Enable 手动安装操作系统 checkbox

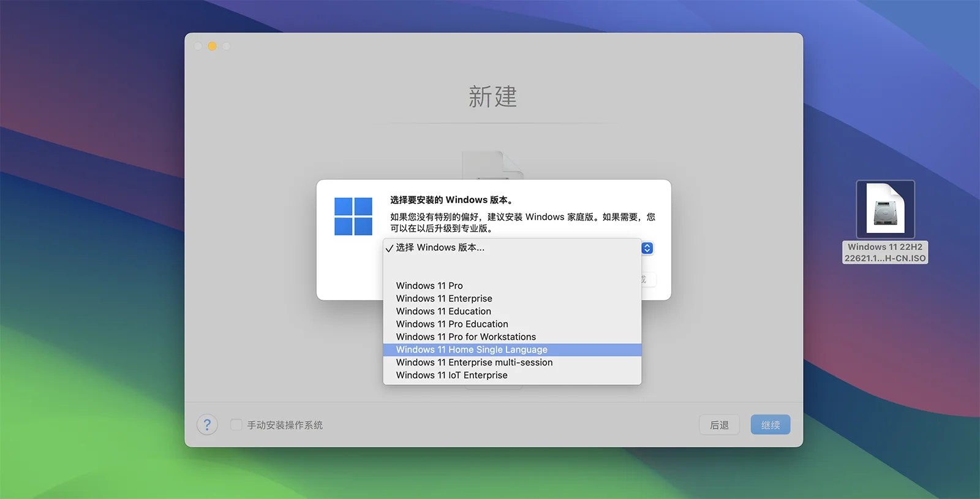tap(236, 424)
